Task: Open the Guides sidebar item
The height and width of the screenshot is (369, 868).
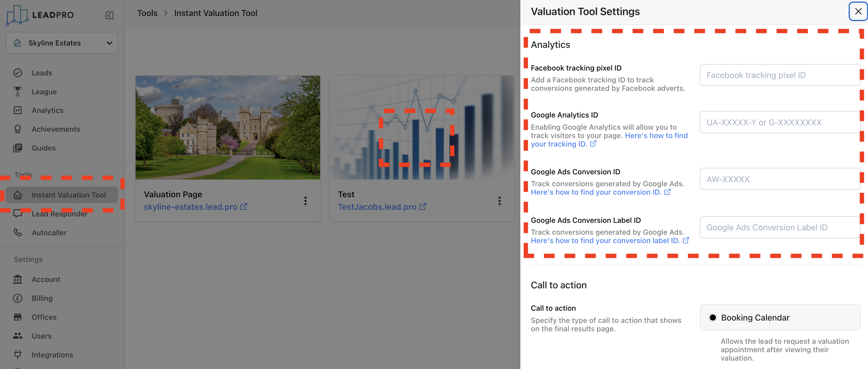Action: click(x=43, y=148)
